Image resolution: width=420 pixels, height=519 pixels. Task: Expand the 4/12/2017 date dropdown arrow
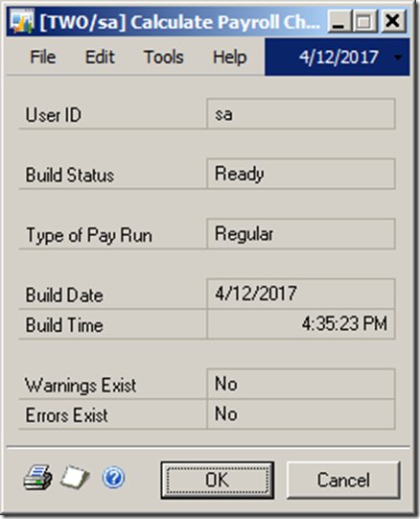coord(398,58)
